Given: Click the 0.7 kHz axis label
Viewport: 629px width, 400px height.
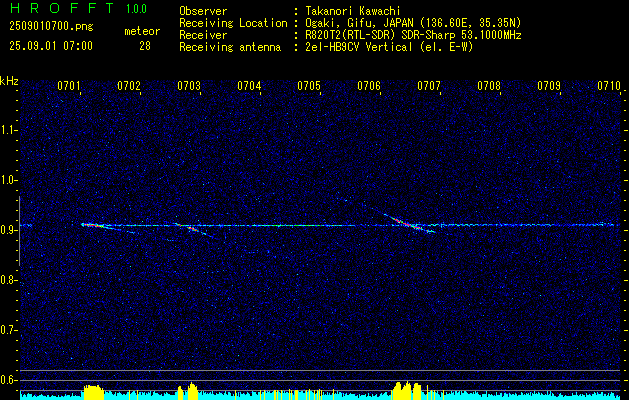Looking at the screenshot, I should tap(8, 330).
